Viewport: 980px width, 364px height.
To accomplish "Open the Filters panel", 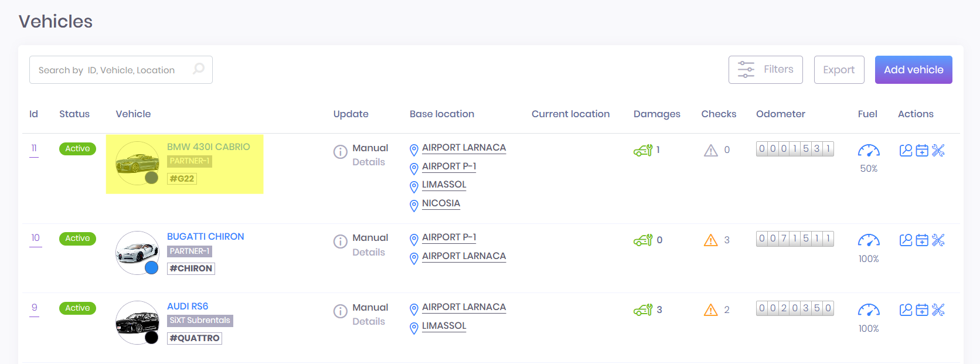I will pos(765,70).
